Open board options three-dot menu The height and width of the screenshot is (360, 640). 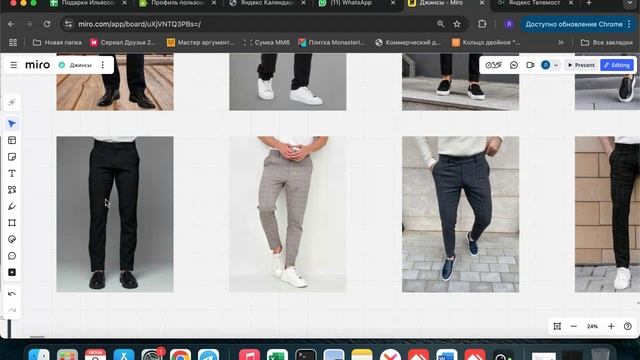103,65
